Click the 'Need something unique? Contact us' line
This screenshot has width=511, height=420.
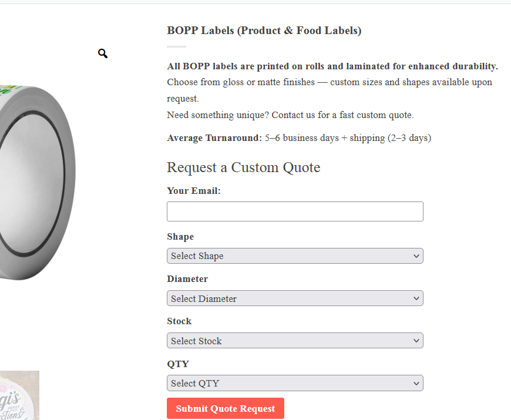pos(290,115)
